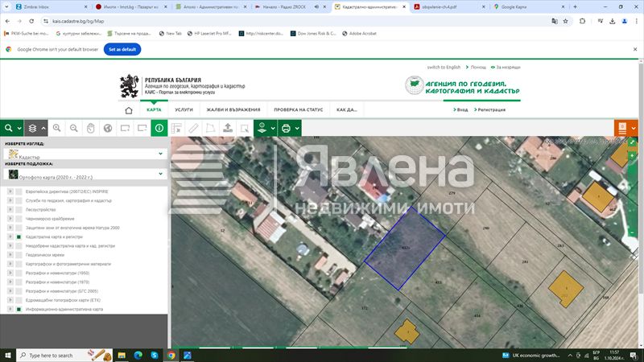Go to previous map extent
Image resolution: width=644 pixels, height=362 pixels.
pos(125,129)
